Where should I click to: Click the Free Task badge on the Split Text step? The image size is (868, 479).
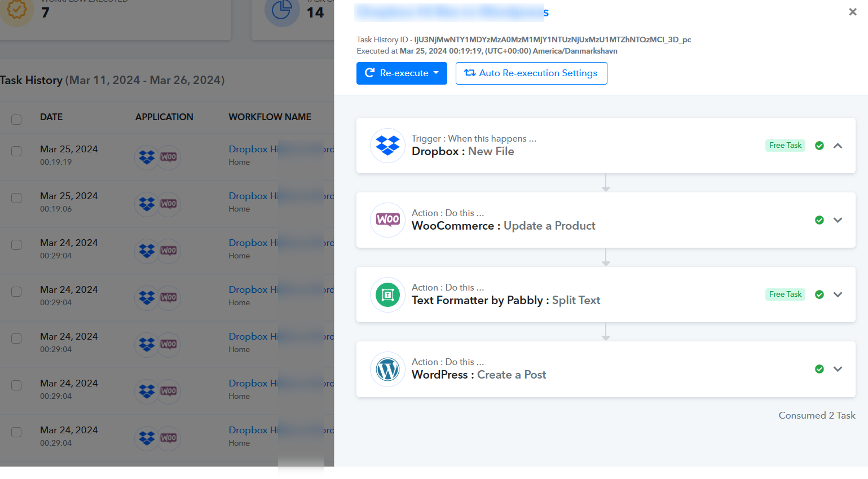tap(785, 295)
